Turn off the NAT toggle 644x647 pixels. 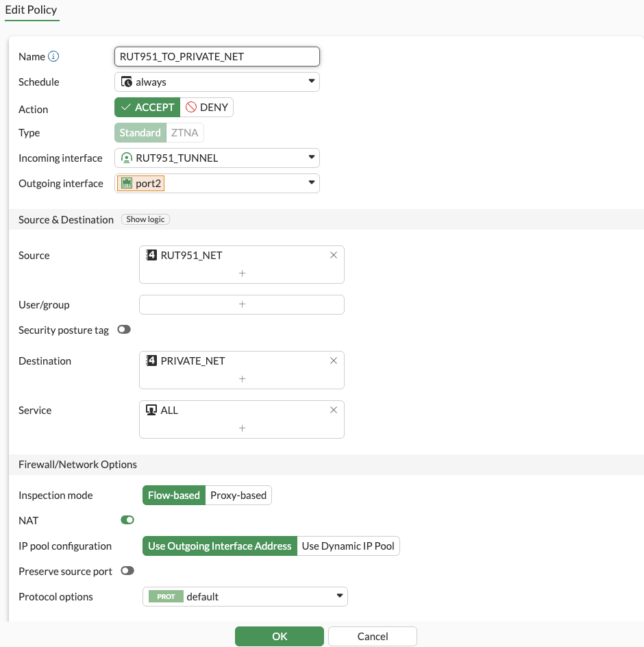127,520
